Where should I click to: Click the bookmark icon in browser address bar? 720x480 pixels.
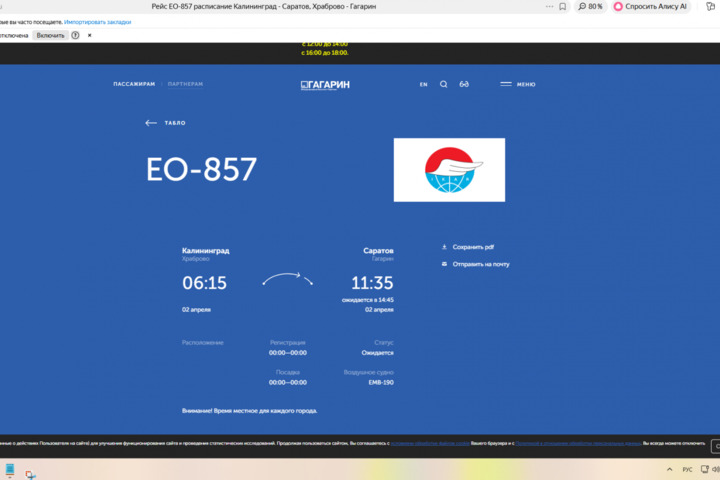(563, 6)
